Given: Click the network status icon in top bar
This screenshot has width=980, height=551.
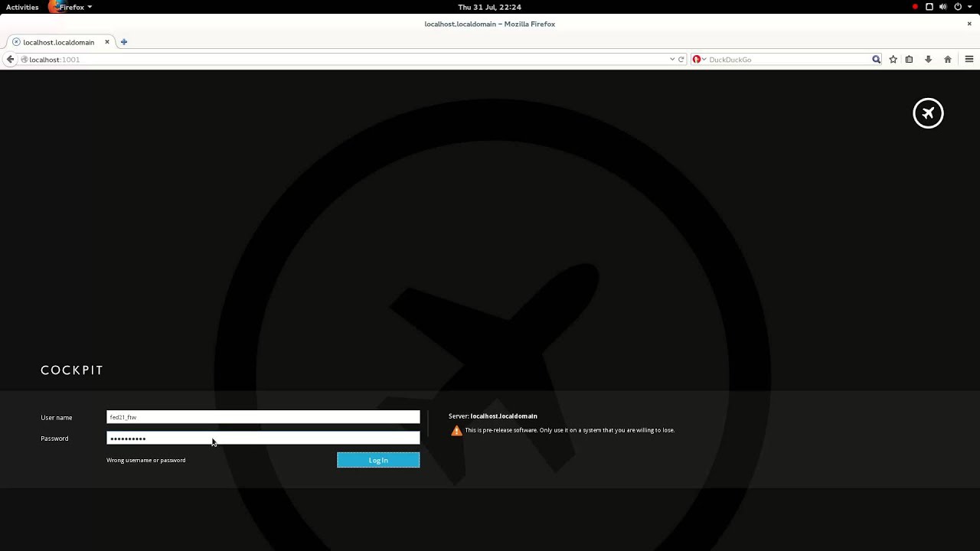Looking at the screenshot, I should tap(929, 7).
